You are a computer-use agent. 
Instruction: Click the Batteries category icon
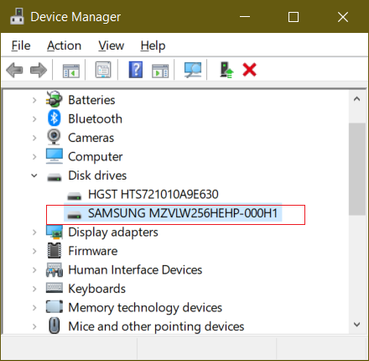point(54,99)
